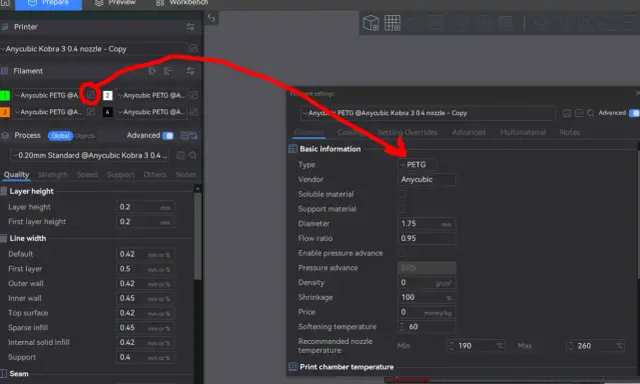The image size is (640, 384).
Task: Open filament 2 Anycubic PETG dropdown
Action: click(152, 95)
